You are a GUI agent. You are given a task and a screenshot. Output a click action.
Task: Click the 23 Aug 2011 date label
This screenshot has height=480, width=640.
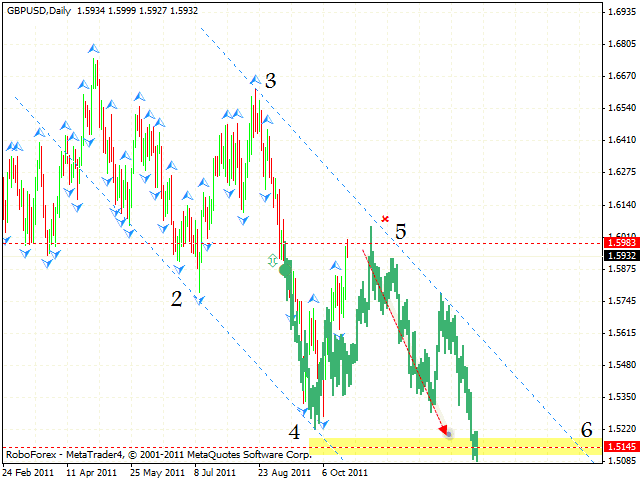(284, 472)
